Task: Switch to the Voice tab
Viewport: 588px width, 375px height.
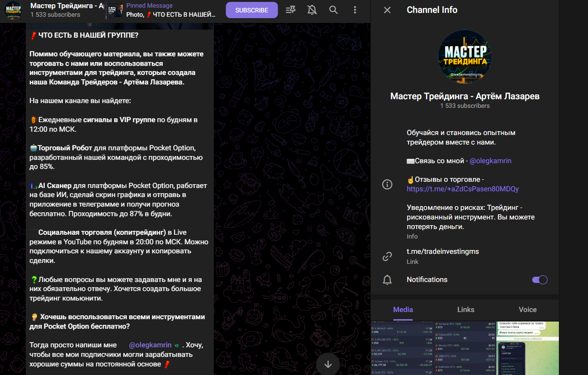Action: click(527, 310)
